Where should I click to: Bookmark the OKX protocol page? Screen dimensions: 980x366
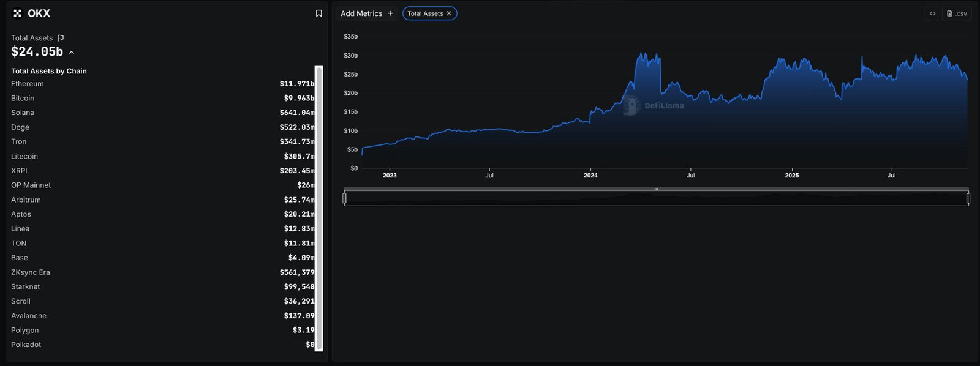(318, 13)
